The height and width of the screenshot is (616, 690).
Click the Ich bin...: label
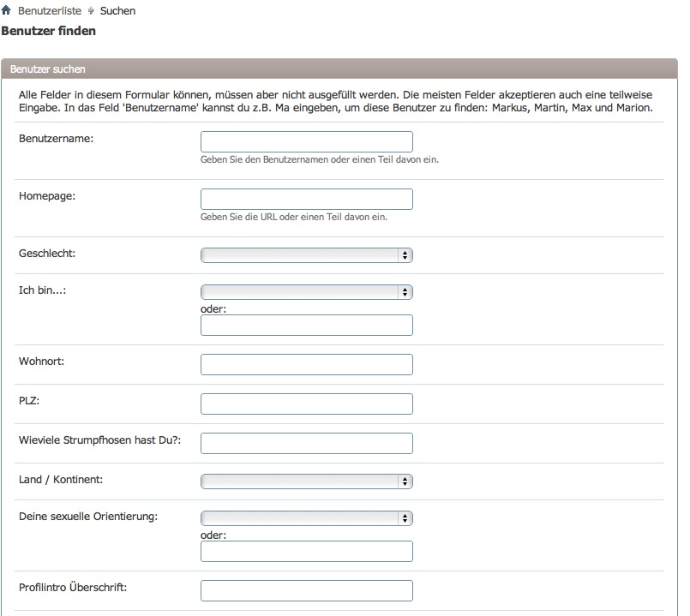(42, 290)
